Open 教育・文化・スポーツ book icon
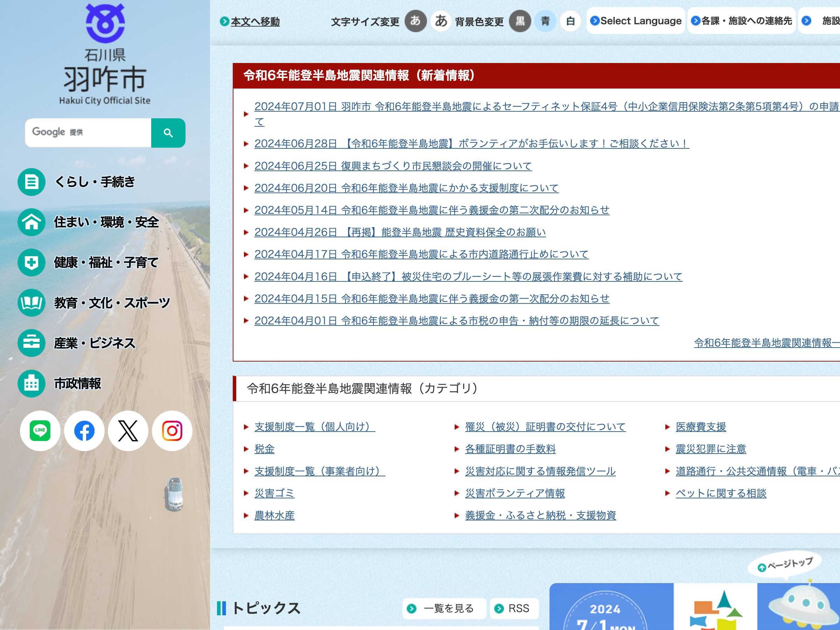This screenshot has height=630, width=840. click(31, 303)
